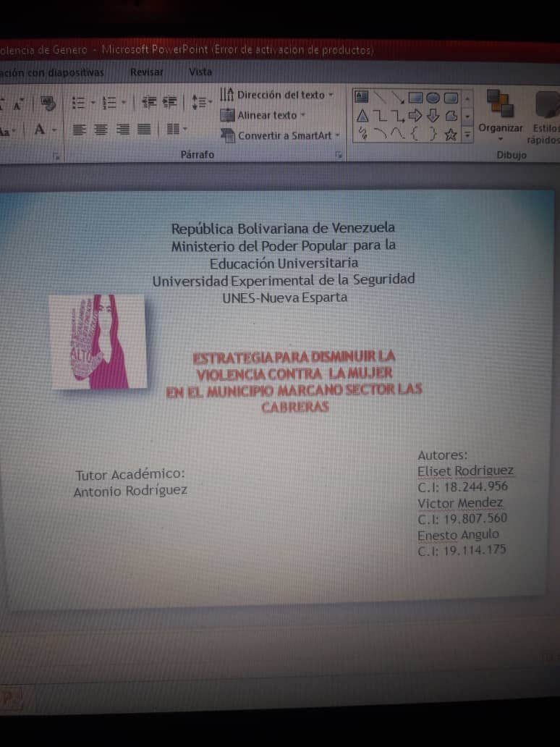Align paragraph text to the right
Image resolution: width=560 pixels, height=747 pixels.
[x=123, y=130]
